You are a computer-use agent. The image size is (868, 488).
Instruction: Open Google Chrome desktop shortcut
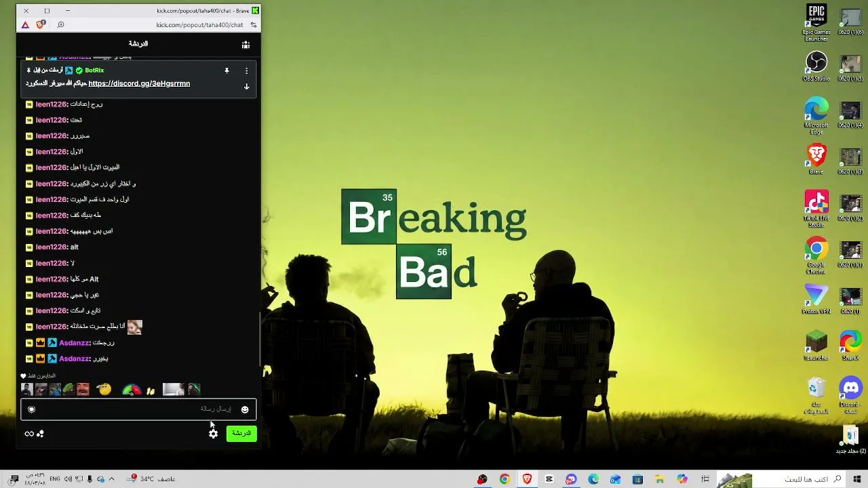(816, 255)
